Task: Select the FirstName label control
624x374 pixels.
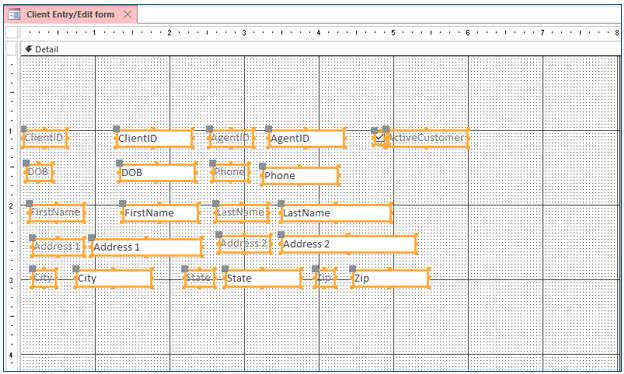Action: [56, 213]
